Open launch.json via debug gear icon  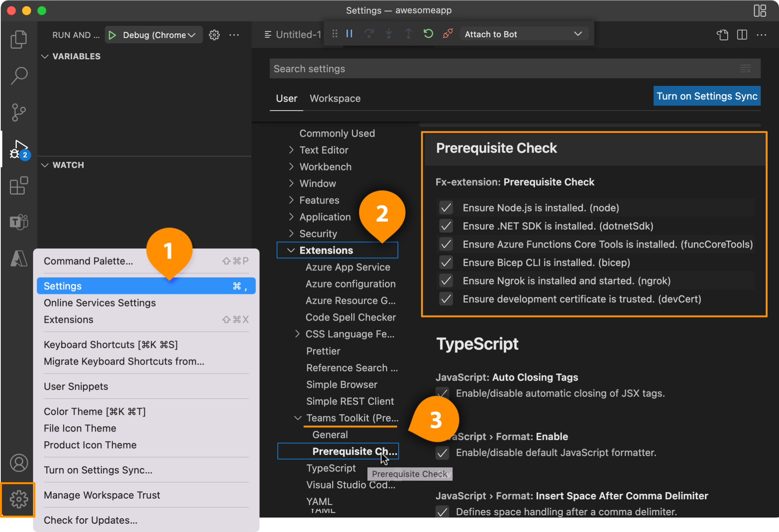pyautogui.click(x=214, y=35)
